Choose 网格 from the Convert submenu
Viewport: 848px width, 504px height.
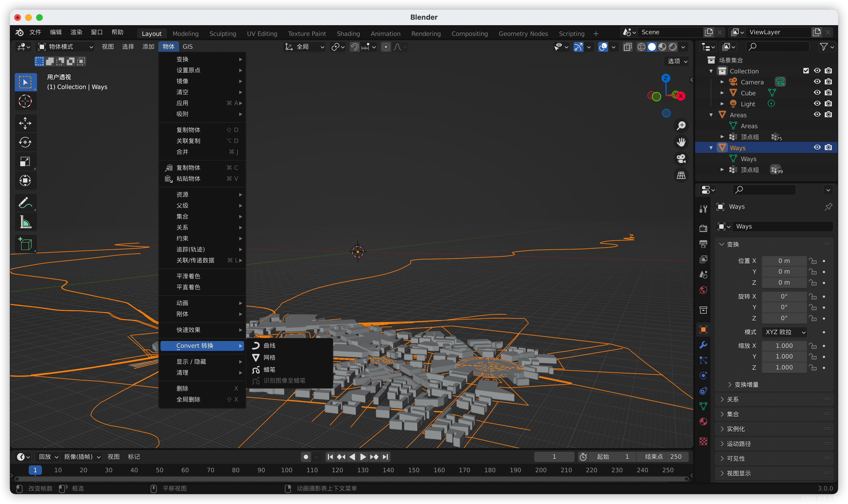(x=269, y=358)
